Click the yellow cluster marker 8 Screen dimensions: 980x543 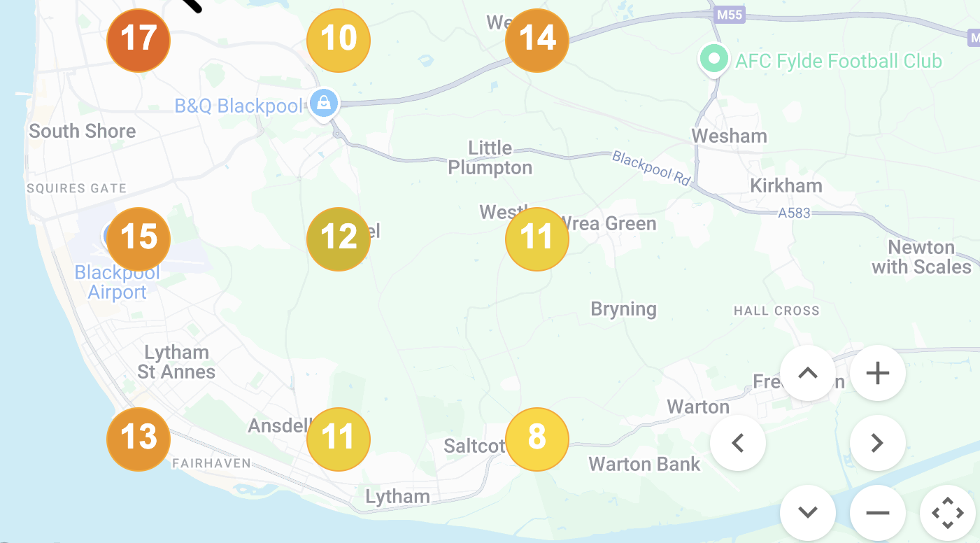click(537, 439)
